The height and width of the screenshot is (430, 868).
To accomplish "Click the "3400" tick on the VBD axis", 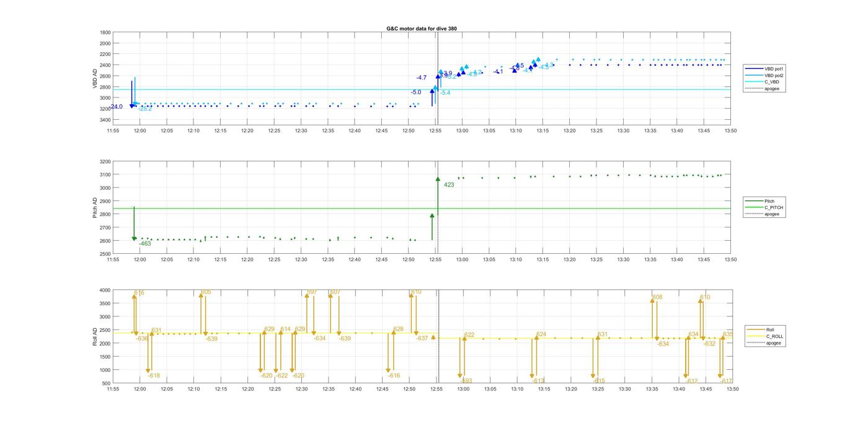I will point(105,120).
